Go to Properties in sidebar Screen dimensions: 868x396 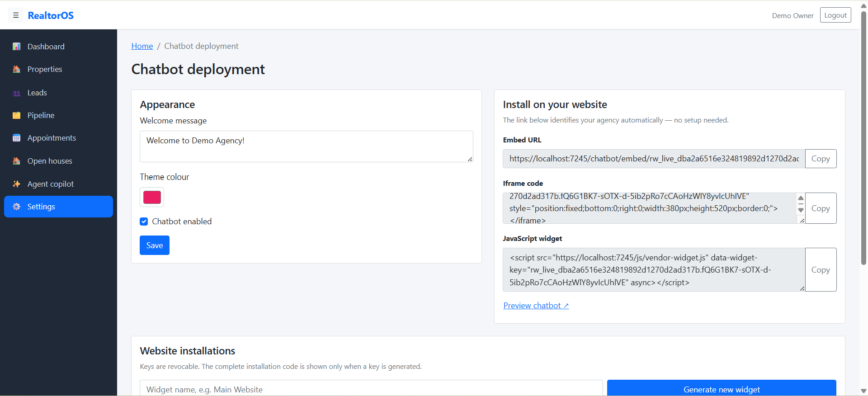pyautogui.click(x=58, y=69)
